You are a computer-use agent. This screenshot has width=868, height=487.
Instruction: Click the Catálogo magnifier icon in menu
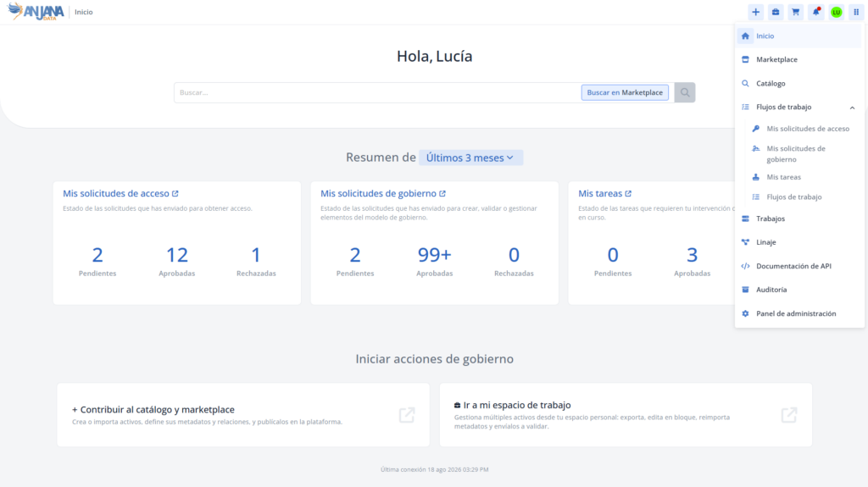[745, 84]
